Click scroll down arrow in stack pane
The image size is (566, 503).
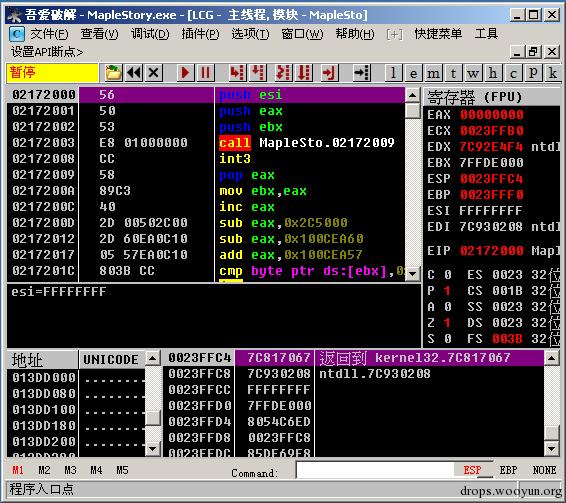click(551, 449)
